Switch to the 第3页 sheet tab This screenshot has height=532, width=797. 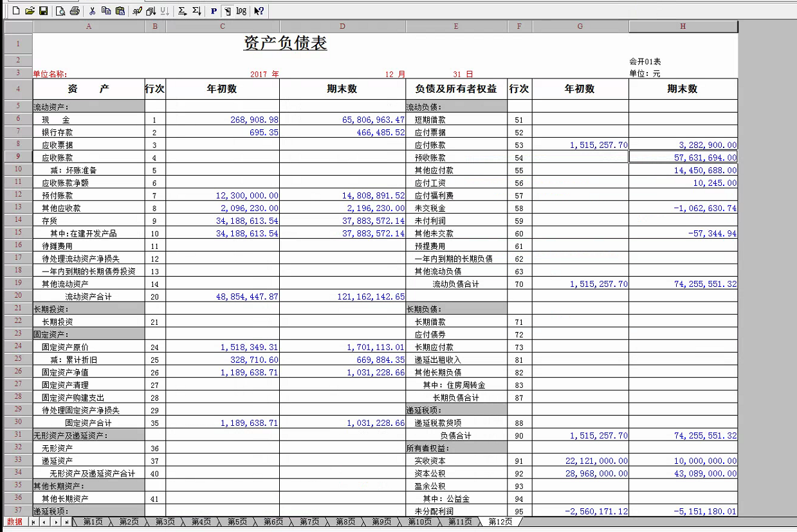click(x=165, y=522)
